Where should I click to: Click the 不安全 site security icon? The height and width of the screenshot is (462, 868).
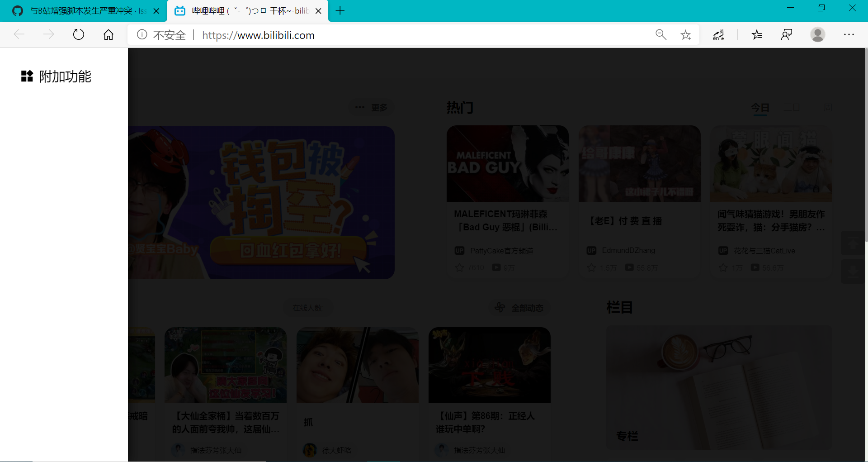(x=142, y=34)
